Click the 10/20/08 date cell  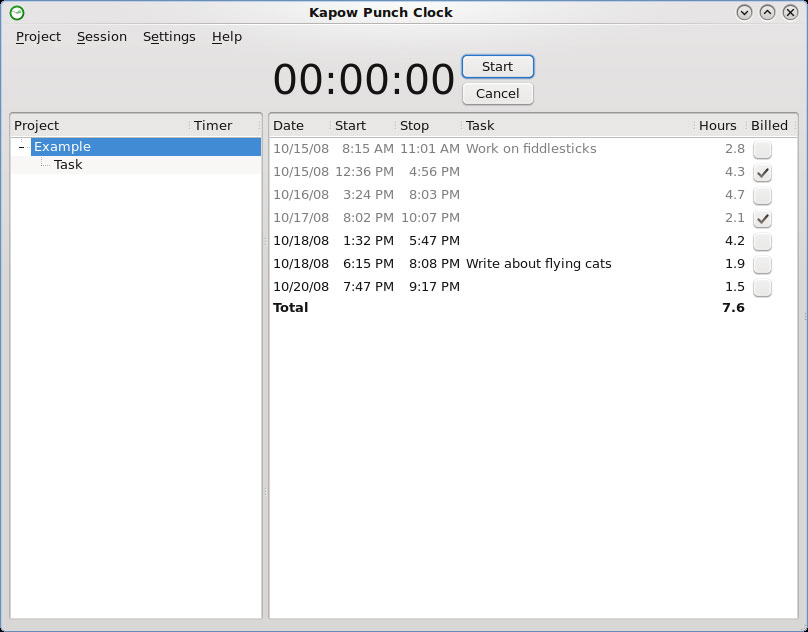(301, 286)
